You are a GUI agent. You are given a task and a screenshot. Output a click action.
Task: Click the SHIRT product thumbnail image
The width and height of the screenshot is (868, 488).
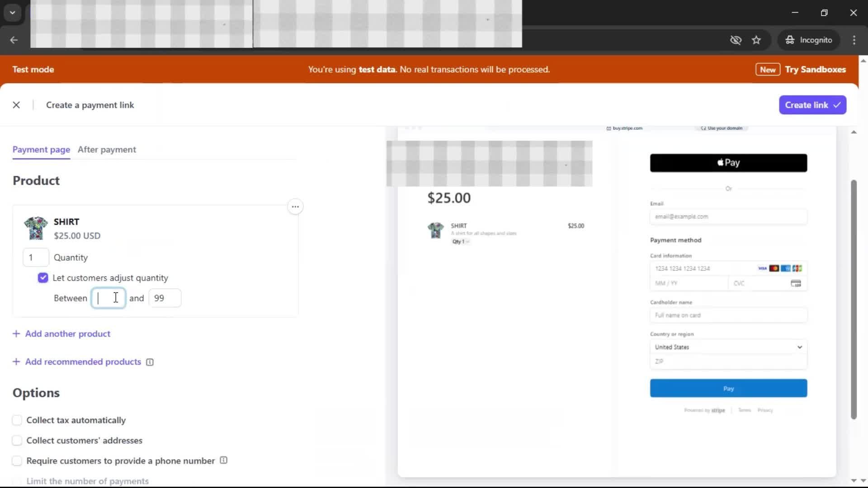click(36, 228)
